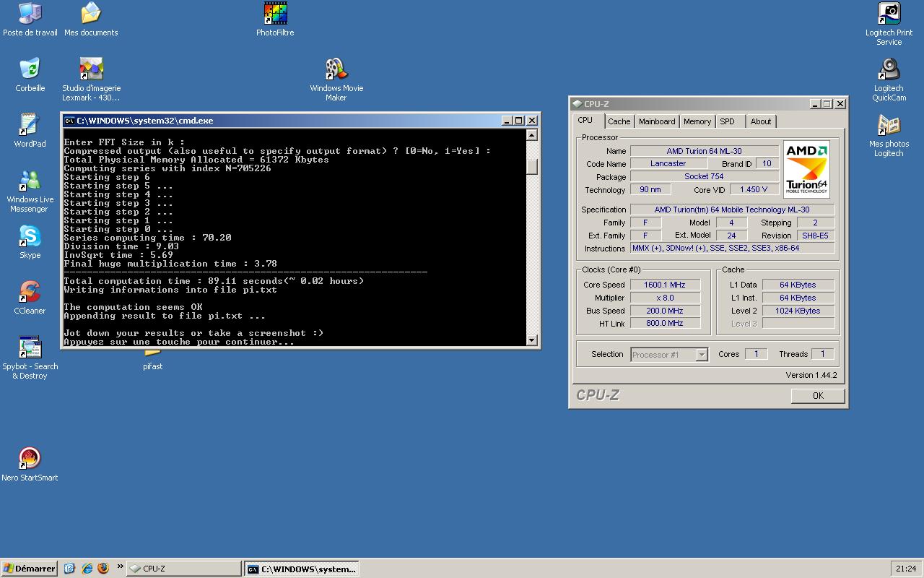
Task: Click Version 1.44.2 label
Action: [811, 375]
